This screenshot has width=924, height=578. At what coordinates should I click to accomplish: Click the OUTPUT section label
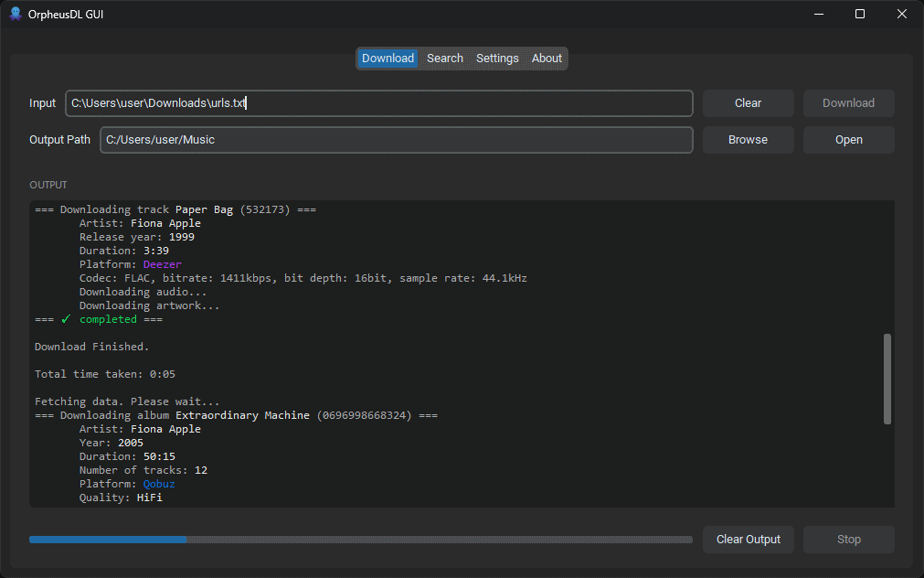pyautogui.click(x=48, y=185)
